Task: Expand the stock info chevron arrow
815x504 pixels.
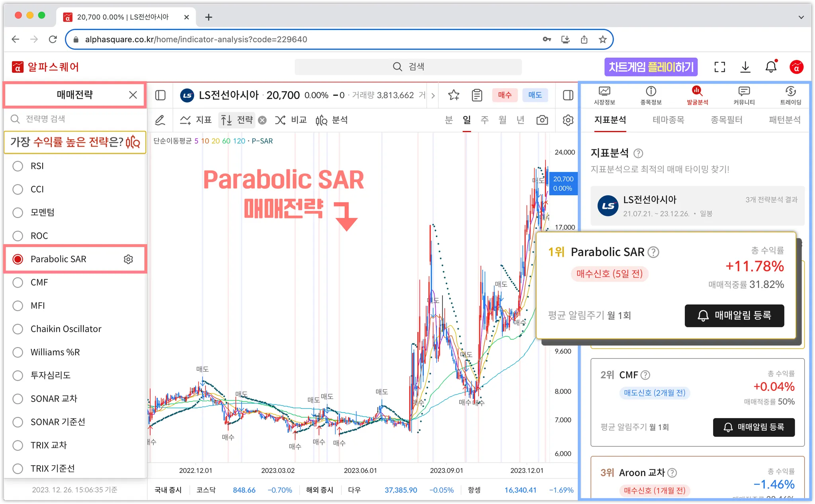Action: click(x=433, y=95)
